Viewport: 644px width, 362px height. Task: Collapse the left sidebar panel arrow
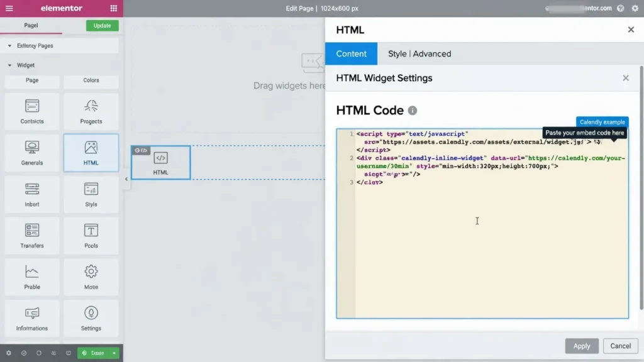pos(126,179)
